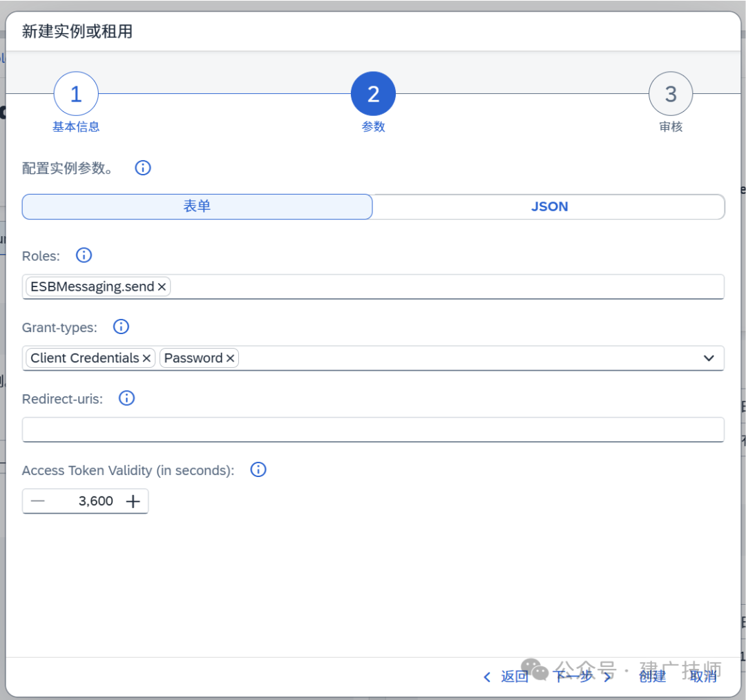Switch to the 表单 form view

coord(197,206)
